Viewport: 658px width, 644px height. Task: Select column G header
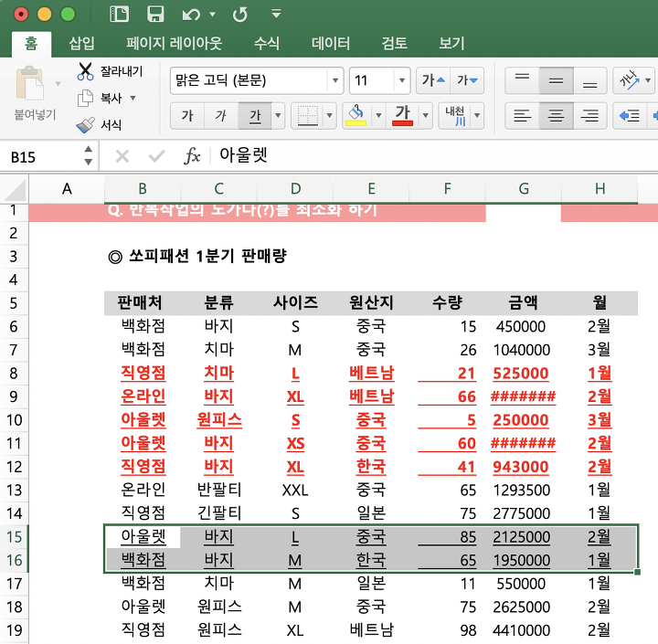pyautogui.click(x=524, y=189)
